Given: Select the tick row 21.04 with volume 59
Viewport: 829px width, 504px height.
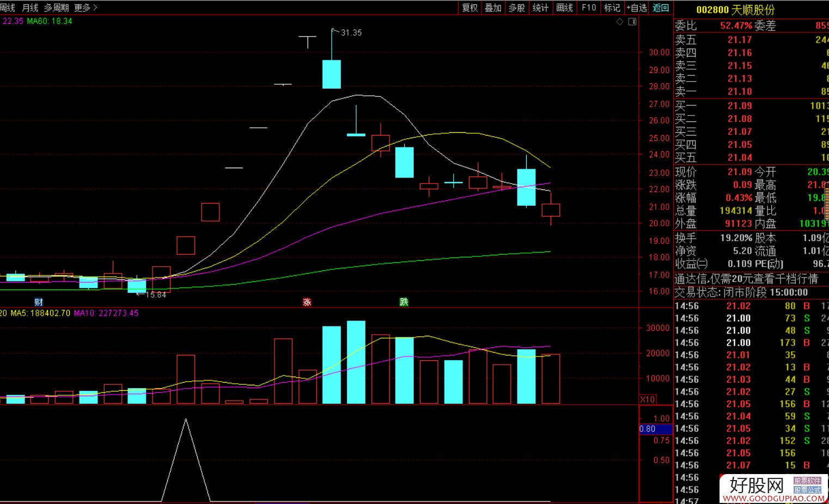Looking at the screenshot, I should tap(751, 416).
